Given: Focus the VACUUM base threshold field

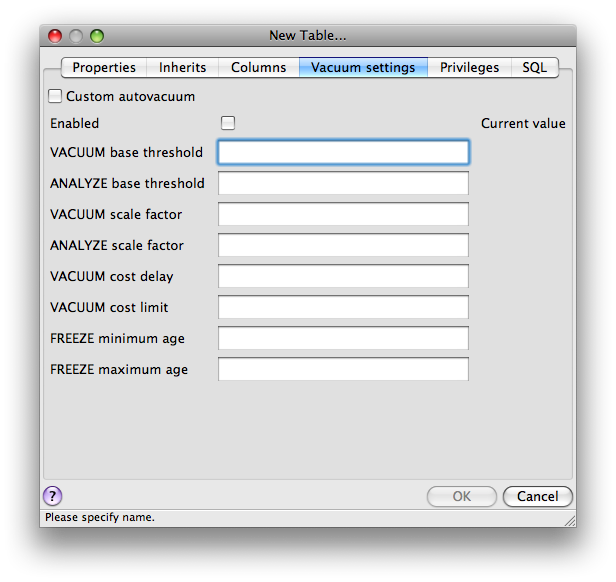Looking at the screenshot, I should [343, 152].
